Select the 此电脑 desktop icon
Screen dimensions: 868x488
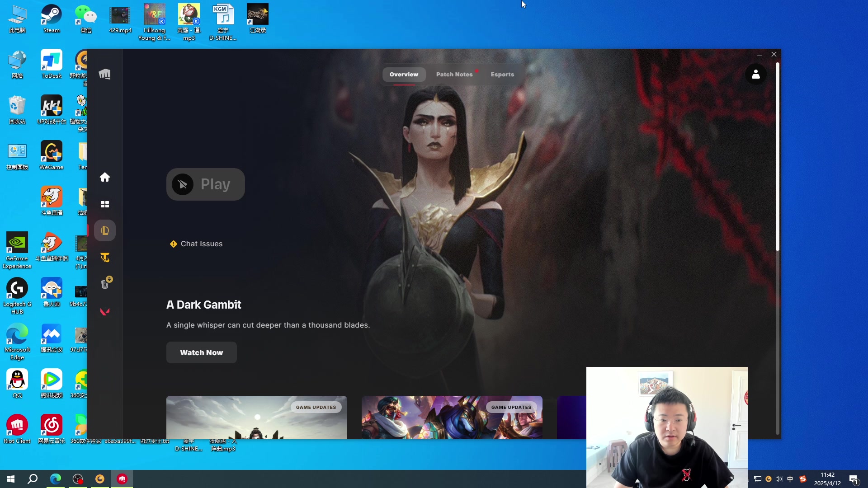(17, 19)
